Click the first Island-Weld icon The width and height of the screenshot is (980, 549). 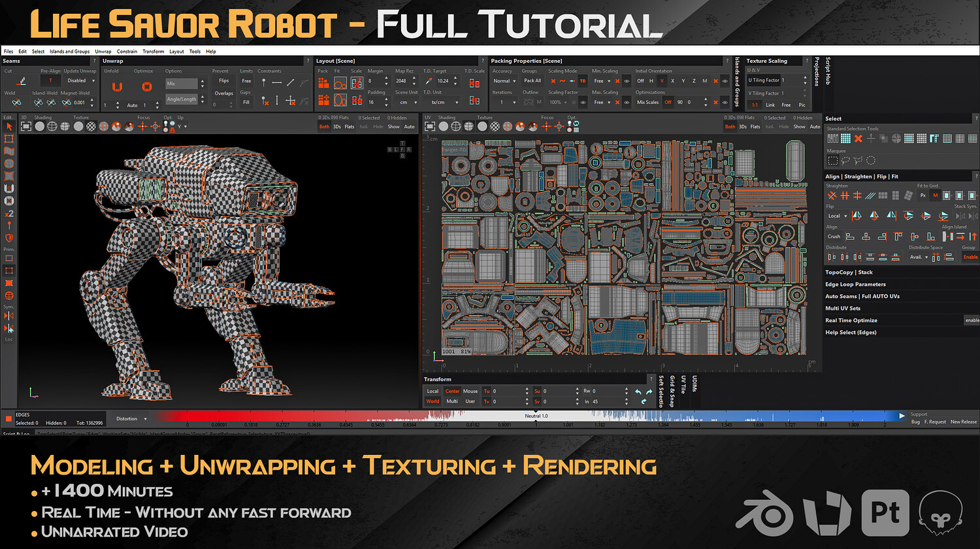(39, 103)
